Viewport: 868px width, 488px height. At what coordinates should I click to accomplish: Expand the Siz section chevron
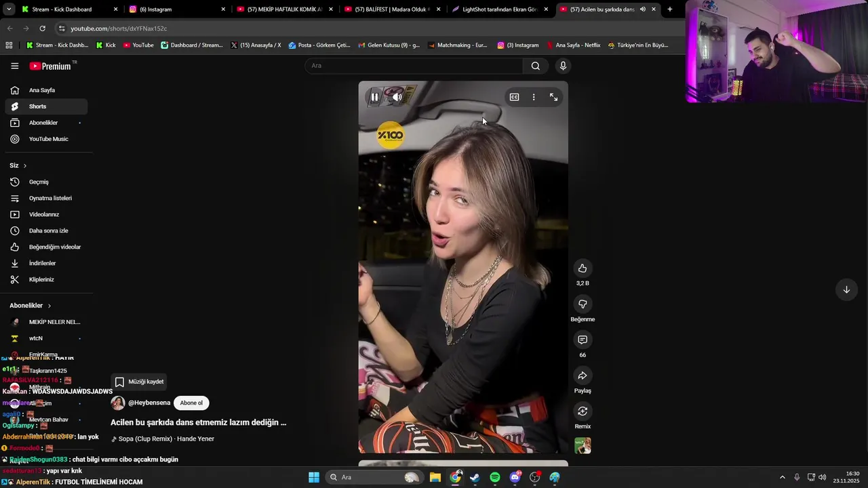coord(25,165)
